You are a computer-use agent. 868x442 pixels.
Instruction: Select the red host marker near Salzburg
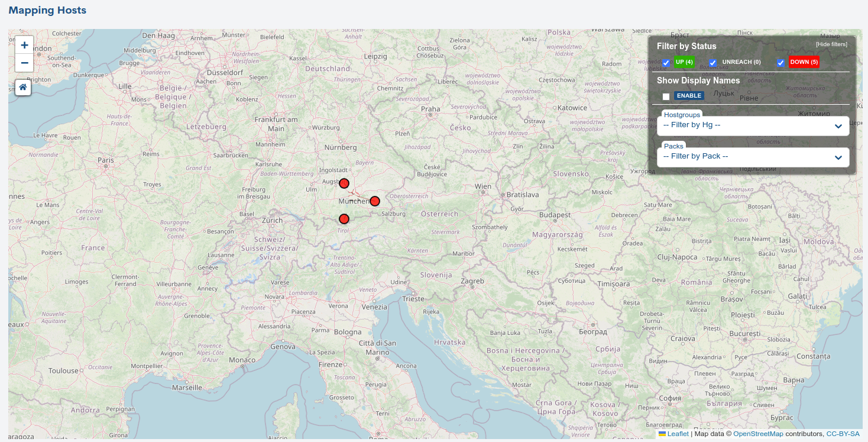375,201
